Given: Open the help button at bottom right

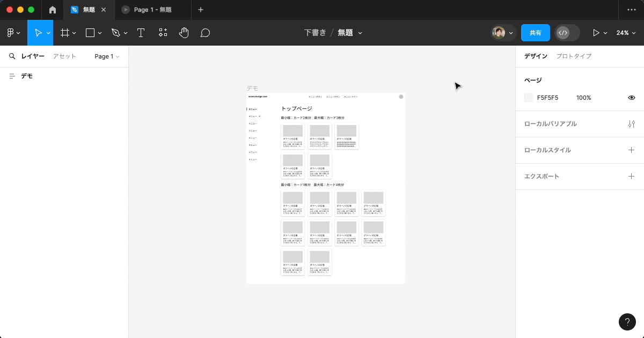Looking at the screenshot, I should (x=627, y=322).
